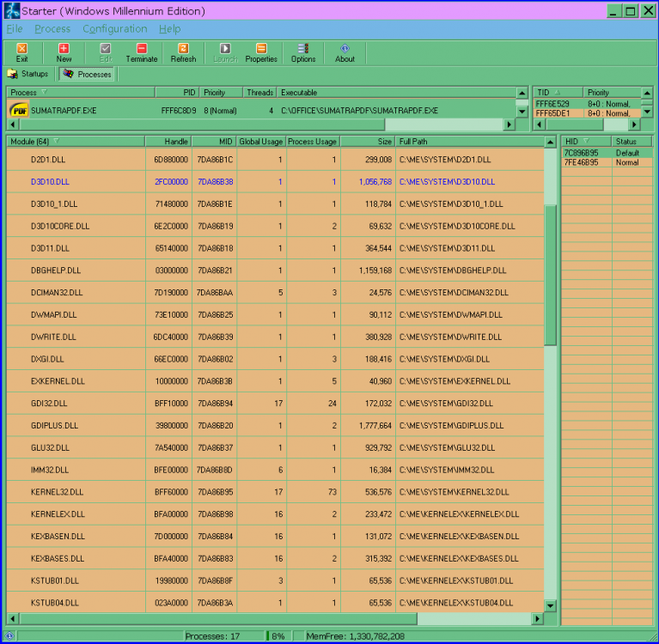659x644 pixels.
Task: Sort by the Size column header
Action: click(368, 141)
